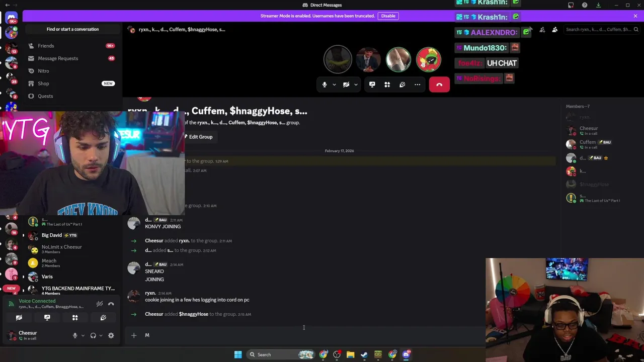The width and height of the screenshot is (644, 362).
Task: Share screen from the voice panel
Action: 47,318
